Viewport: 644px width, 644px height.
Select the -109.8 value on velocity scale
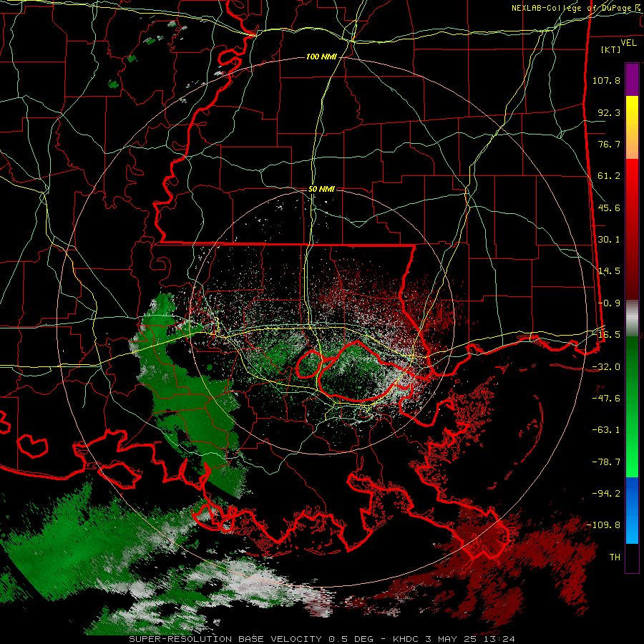(603, 525)
